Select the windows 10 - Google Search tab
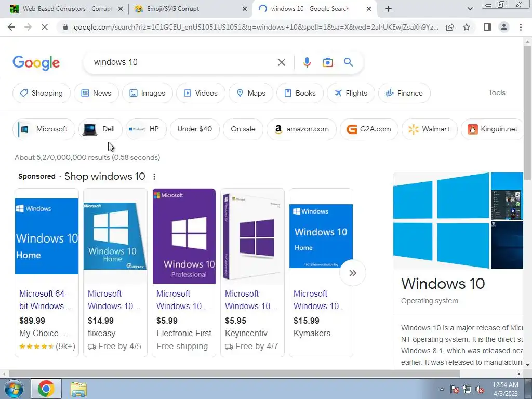 [x=310, y=9]
